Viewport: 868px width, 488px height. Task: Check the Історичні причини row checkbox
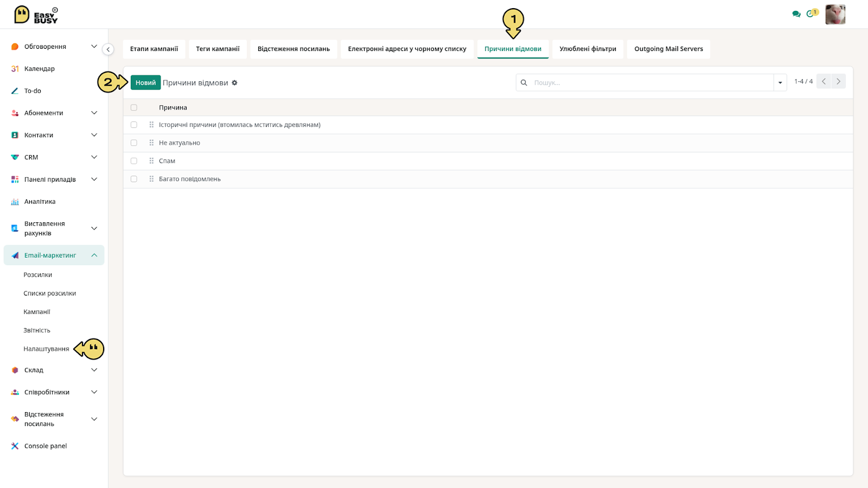point(134,125)
